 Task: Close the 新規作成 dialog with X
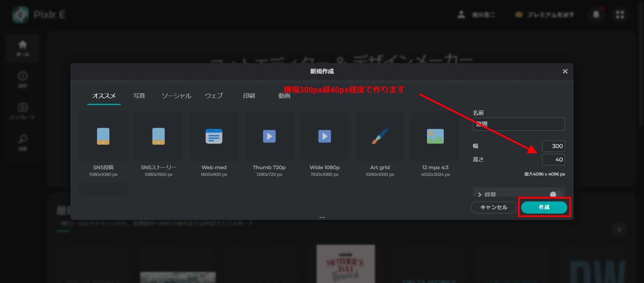tap(565, 71)
